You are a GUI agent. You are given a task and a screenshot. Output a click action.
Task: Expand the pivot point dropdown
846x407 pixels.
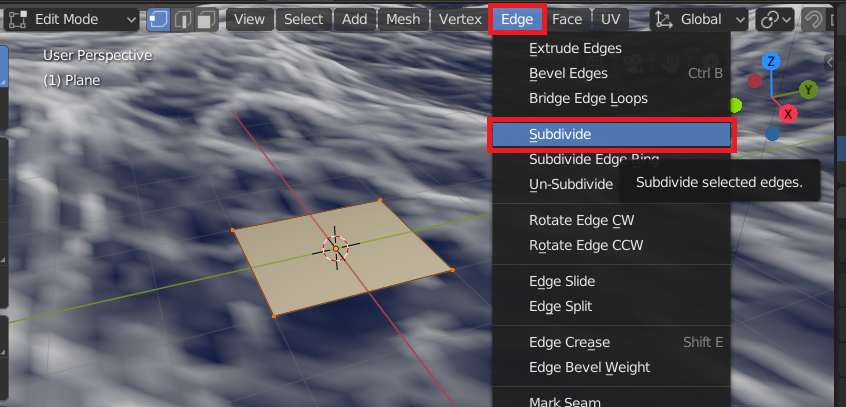775,19
